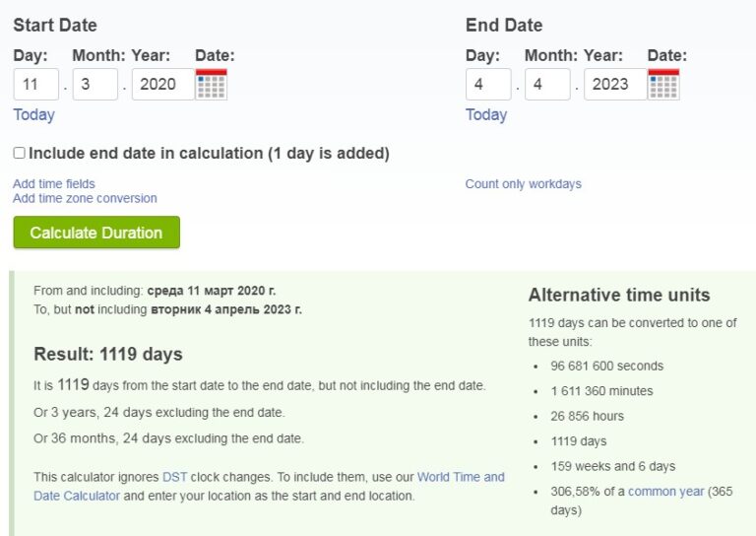The image size is (756, 536).
Task: Open the DST link in the results
Action: click(x=174, y=477)
